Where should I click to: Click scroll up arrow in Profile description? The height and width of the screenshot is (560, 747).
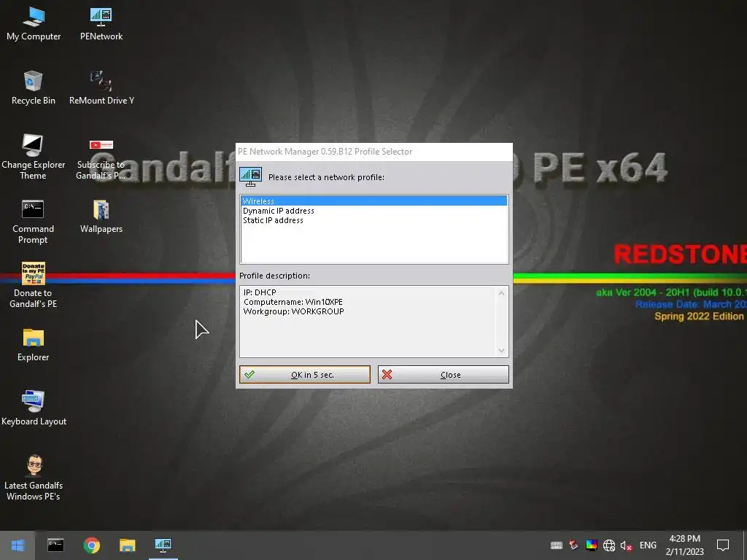[501, 293]
